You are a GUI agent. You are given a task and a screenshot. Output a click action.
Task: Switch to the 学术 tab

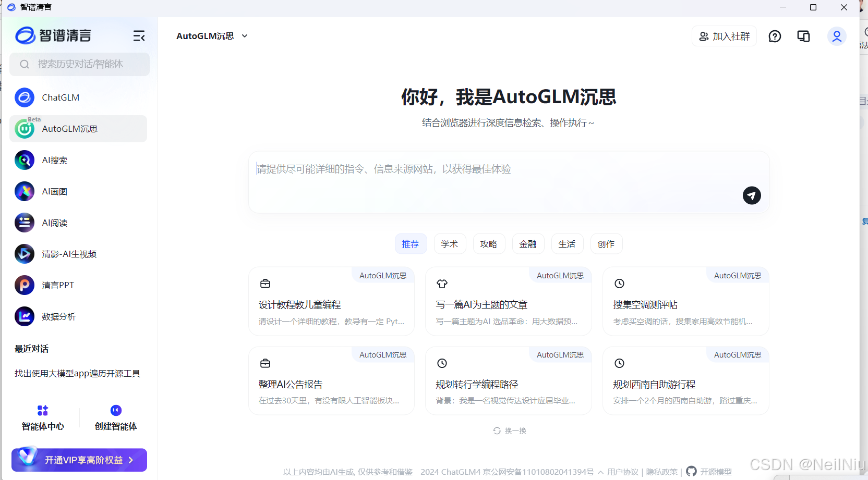(450, 244)
